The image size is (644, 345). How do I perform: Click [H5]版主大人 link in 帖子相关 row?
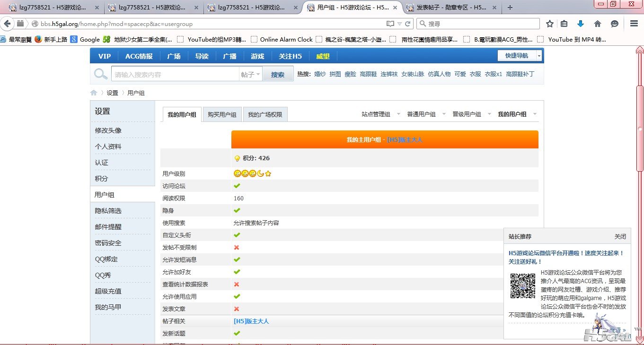(x=251, y=321)
